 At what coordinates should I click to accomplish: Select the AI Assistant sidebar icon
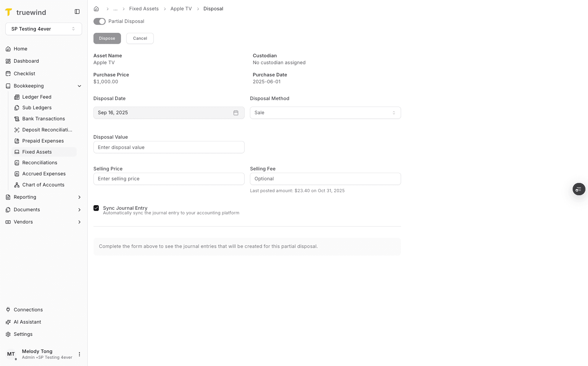8,322
